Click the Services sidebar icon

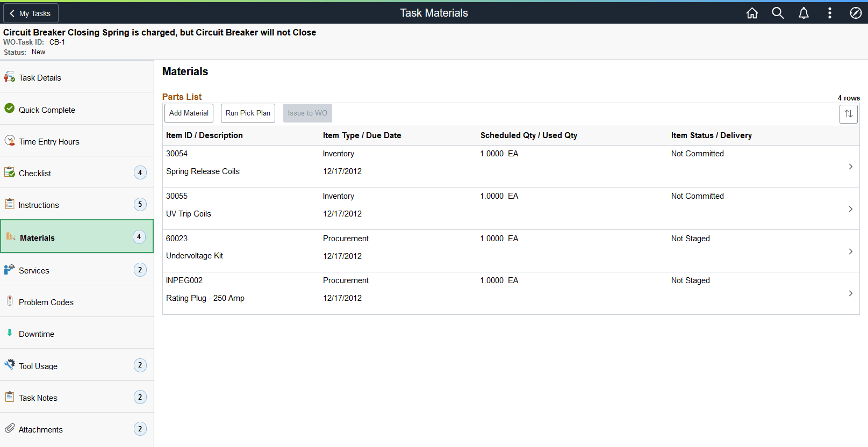tap(9, 269)
